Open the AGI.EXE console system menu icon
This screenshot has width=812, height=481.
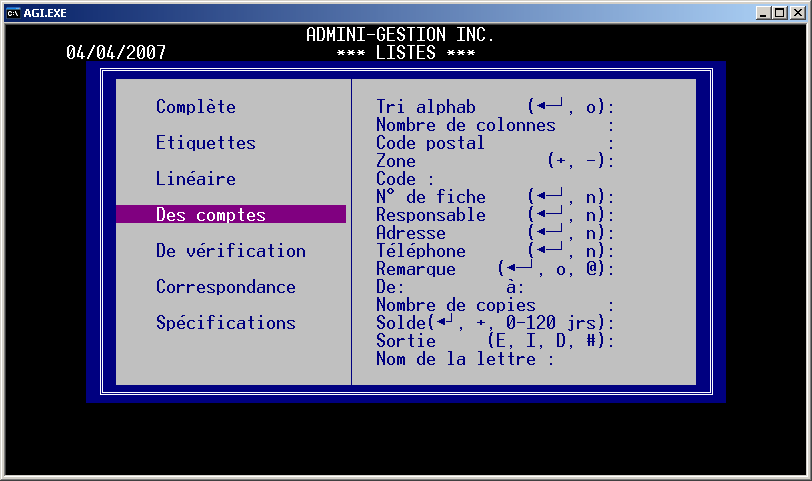point(13,13)
